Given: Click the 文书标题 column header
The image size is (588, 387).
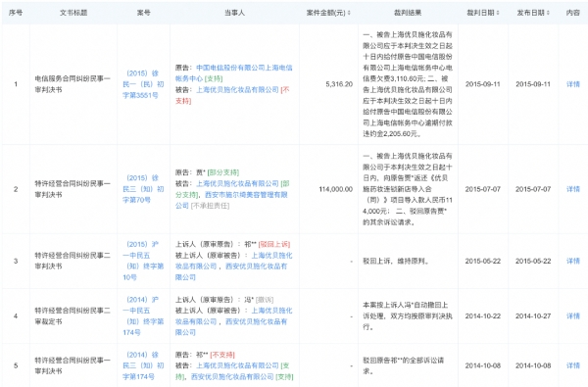Looking at the screenshot, I should click(x=73, y=13).
